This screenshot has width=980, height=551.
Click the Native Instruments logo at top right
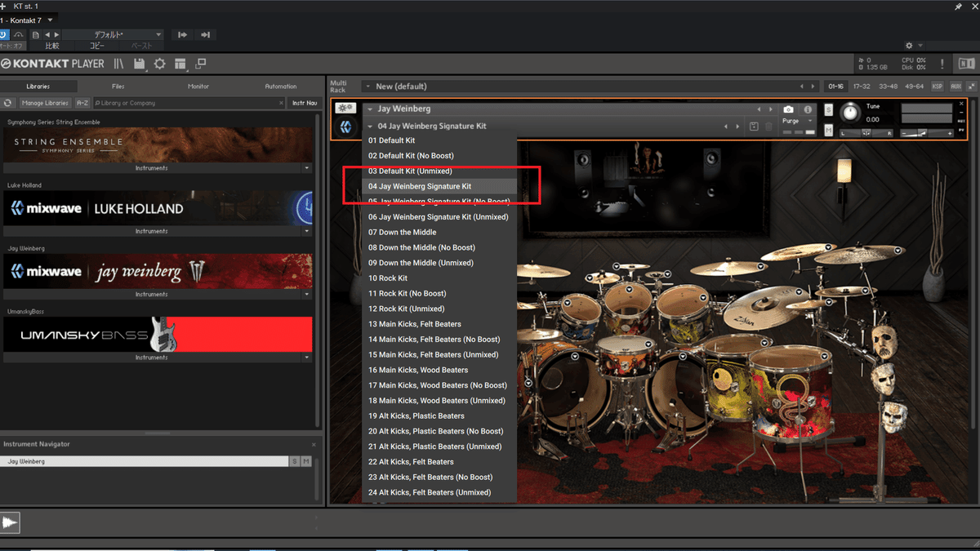click(966, 63)
